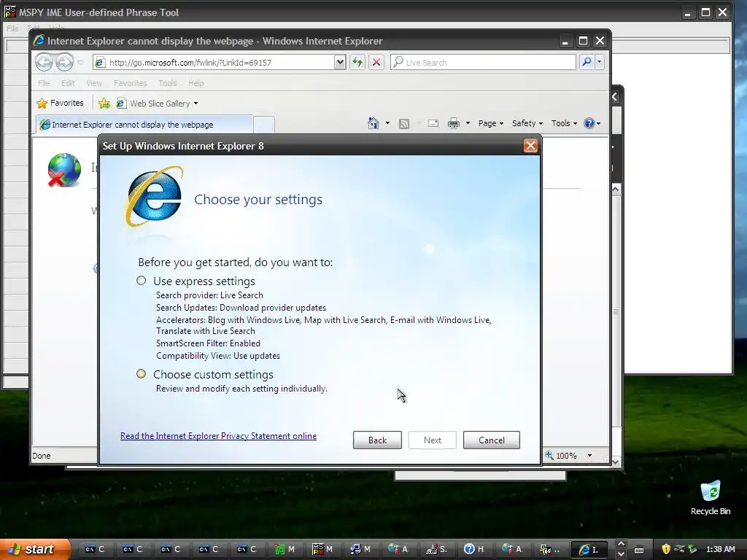Image resolution: width=747 pixels, height=560 pixels.
Task: Select the Use express settings radio button
Action: 141,281
